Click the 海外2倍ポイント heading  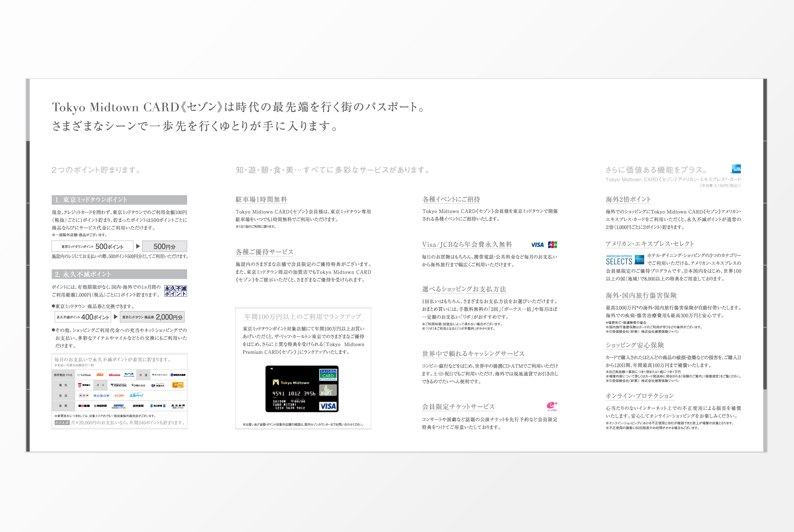[x=628, y=199]
